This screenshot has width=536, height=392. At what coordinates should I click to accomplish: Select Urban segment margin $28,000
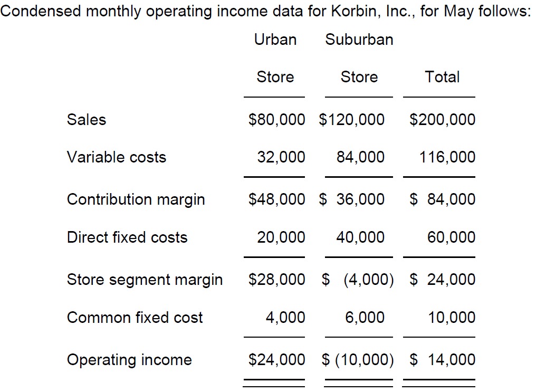276,280
